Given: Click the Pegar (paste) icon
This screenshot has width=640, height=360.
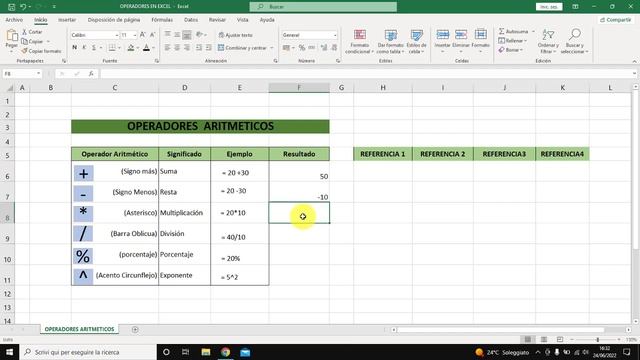Looking at the screenshot, I should pyautogui.click(x=12, y=36).
